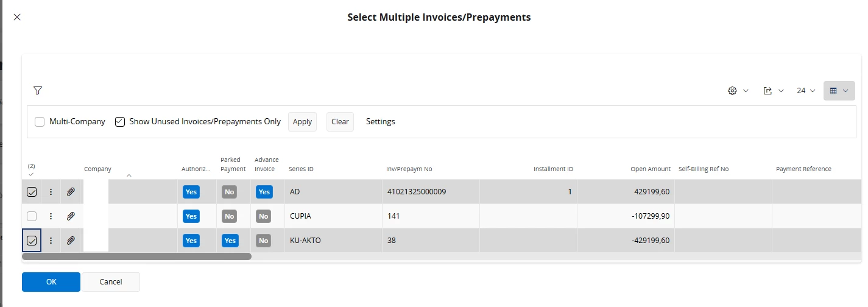Screen dimensions: 868x307
Task: Sort by the Series ID column header
Action: click(x=301, y=169)
